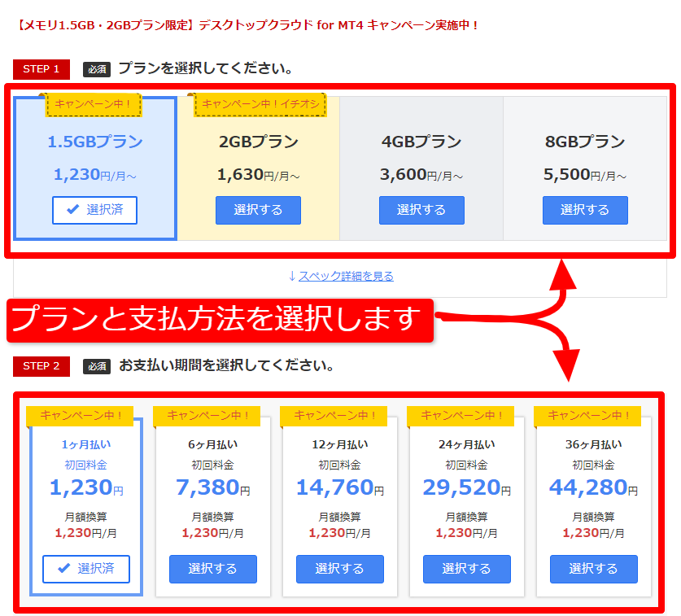Select the 2GBプラン with 選択する button

[x=258, y=210]
